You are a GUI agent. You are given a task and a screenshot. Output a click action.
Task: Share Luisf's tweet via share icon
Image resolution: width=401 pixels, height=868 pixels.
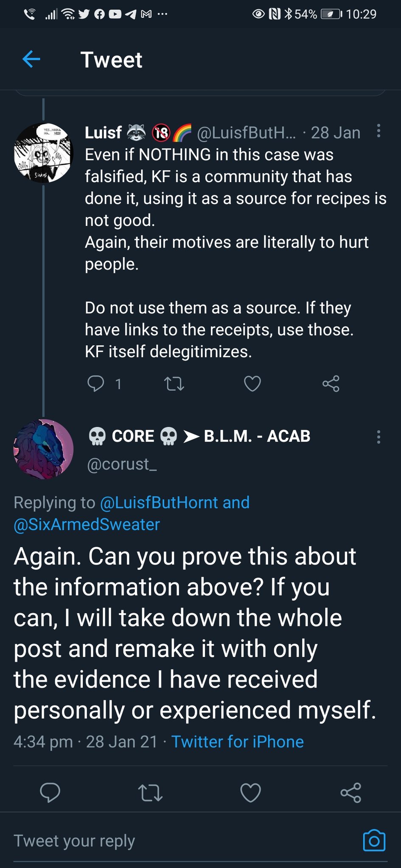[331, 384]
